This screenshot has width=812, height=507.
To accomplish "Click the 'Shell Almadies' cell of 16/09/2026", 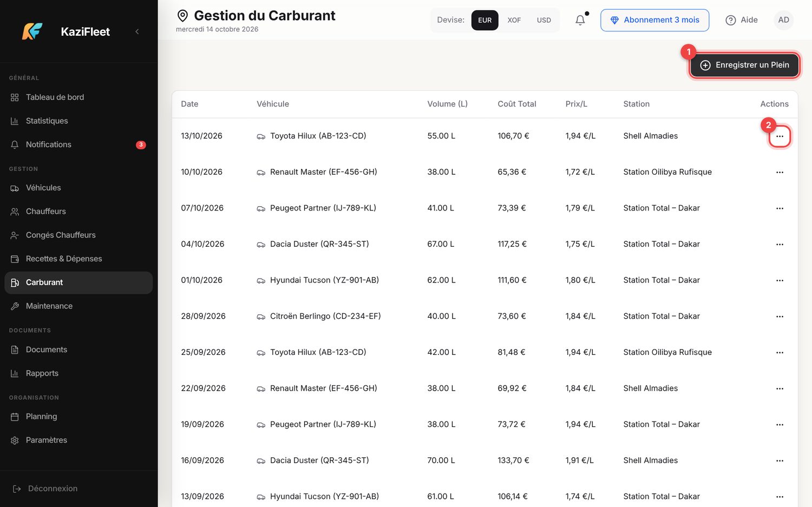I will pyautogui.click(x=651, y=460).
